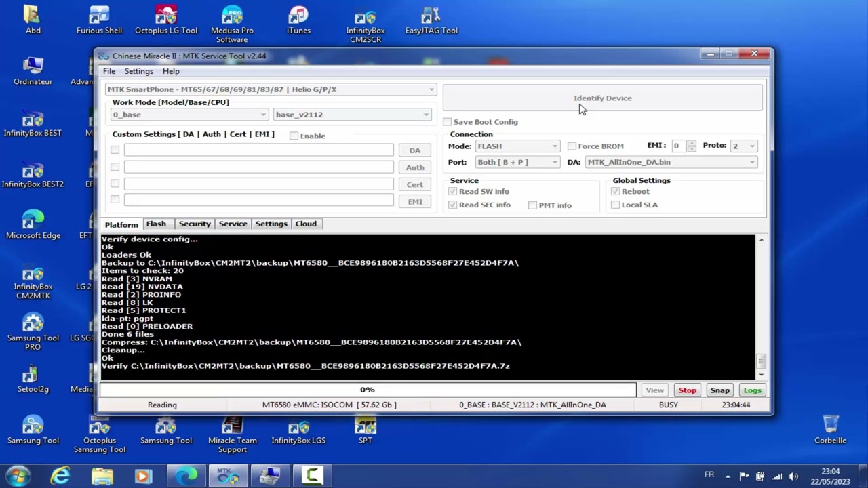Open File Explorer from the taskbar
The height and width of the screenshot is (488, 868).
coord(102,476)
